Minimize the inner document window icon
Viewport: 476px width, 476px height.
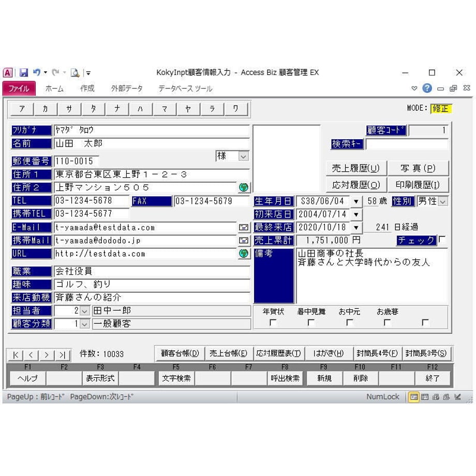pyautogui.click(x=440, y=88)
